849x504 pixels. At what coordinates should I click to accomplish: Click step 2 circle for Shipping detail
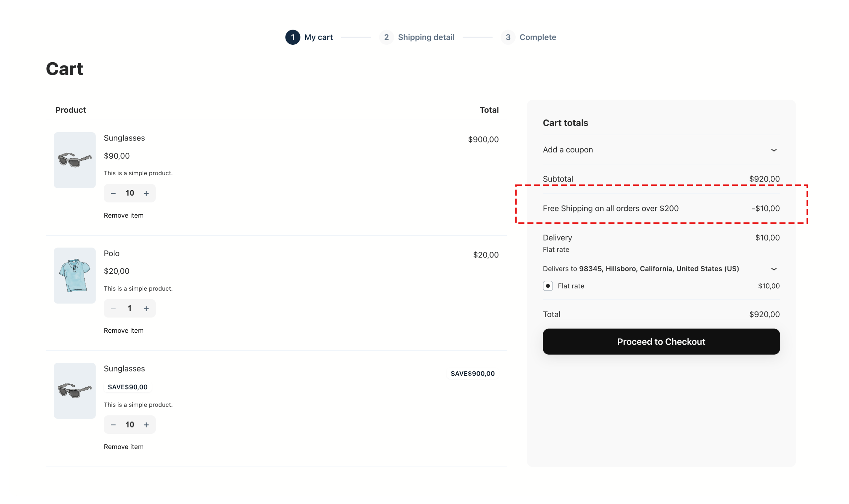click(386, 37)
